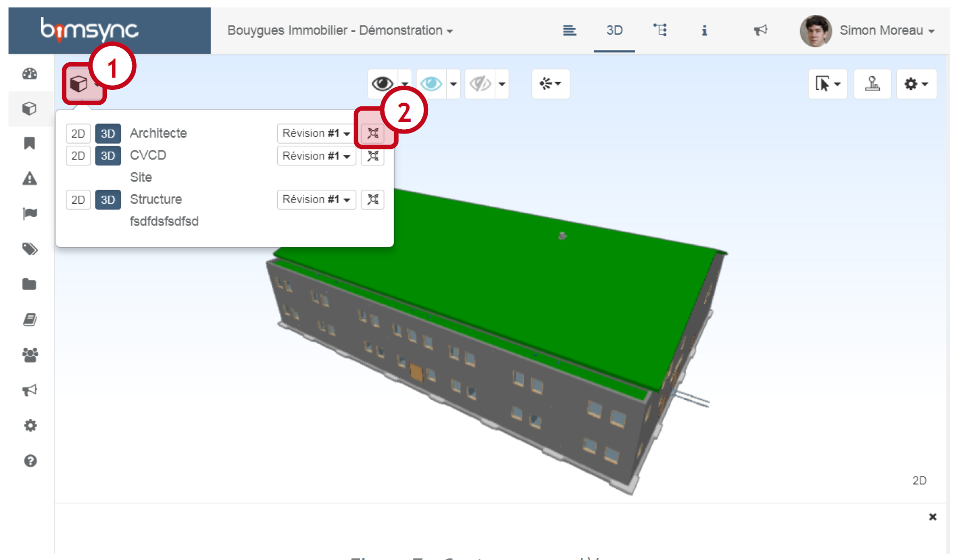Open the list view tab icon

[x=569, y=30]
